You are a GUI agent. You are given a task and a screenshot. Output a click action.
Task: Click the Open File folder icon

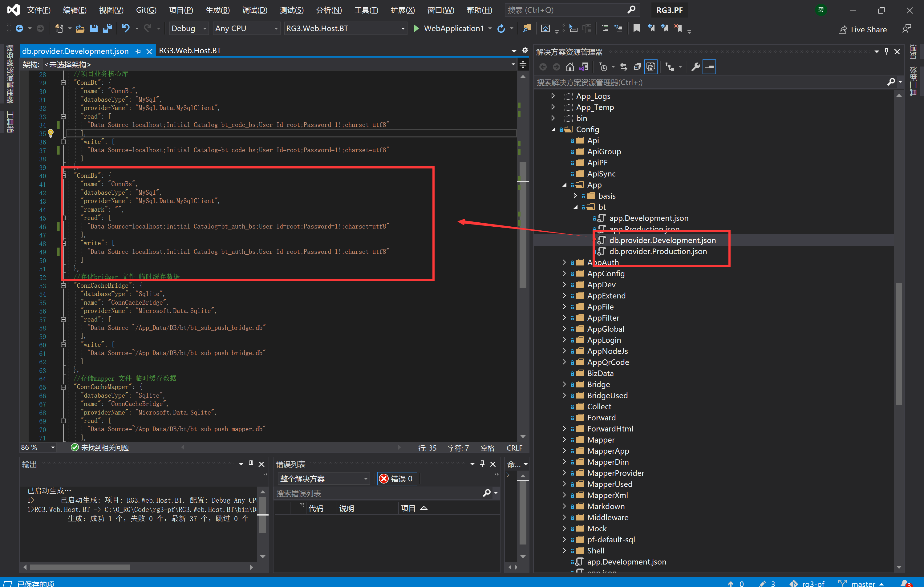coord(80,28)
